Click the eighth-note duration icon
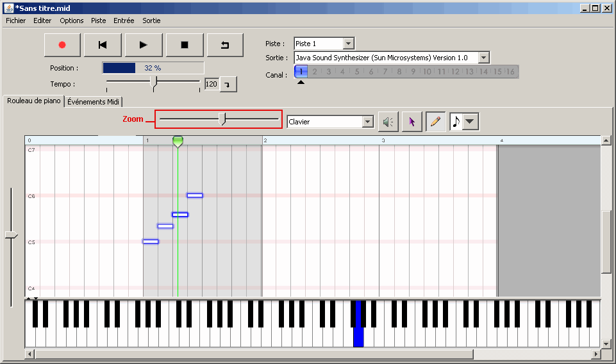Viewport: 616px width, 364px height. 456,122
